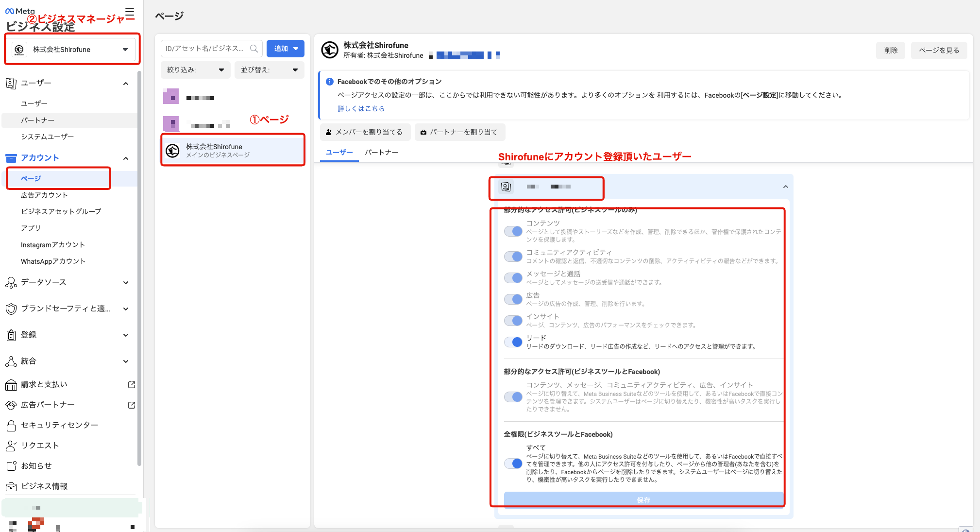Expand the 登録 section chevron
This screenshot has height=532, width=980.
(126, 335)
